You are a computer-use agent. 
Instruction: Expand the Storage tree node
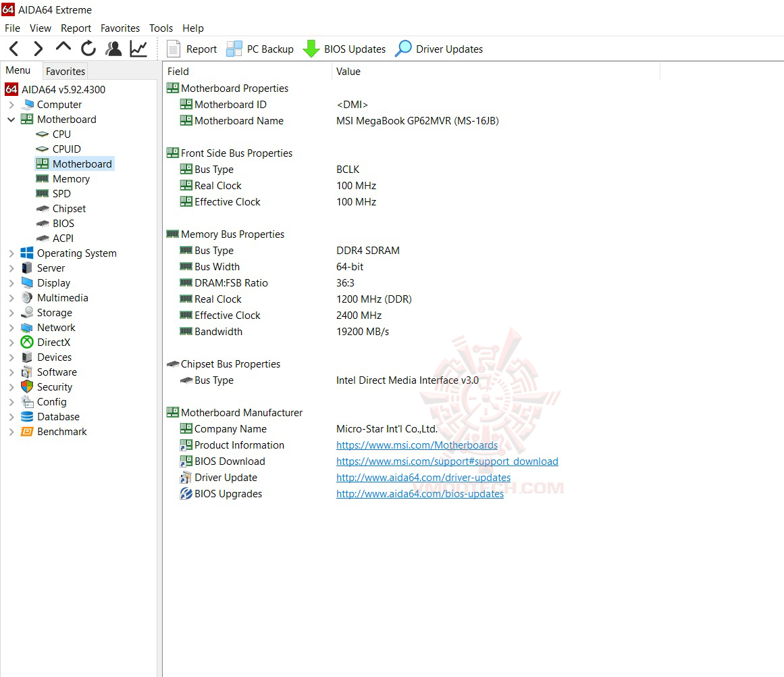pos(11,313)
